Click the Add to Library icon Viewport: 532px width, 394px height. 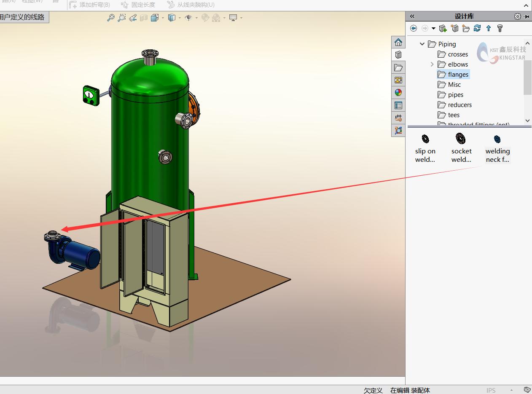[443, 28]
